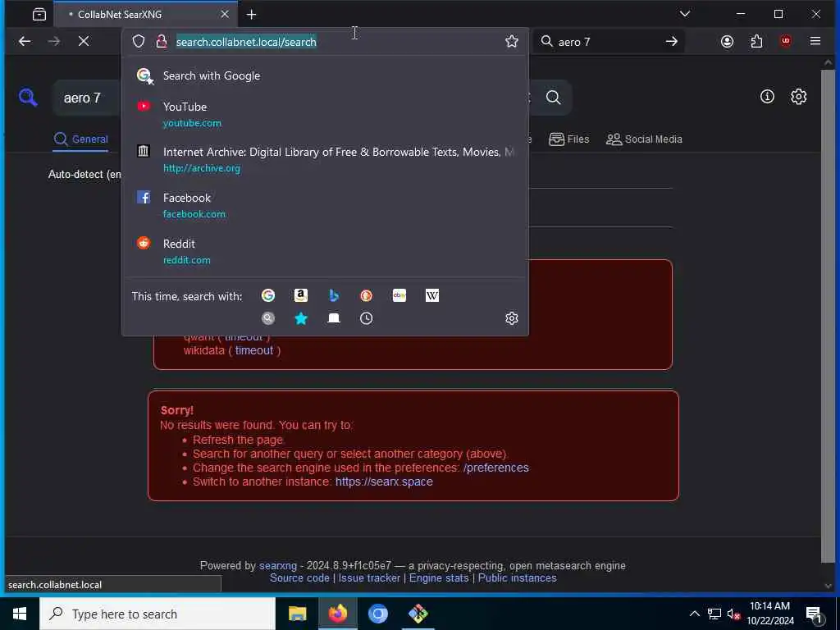Screen dimensions: 840x630
Task: Open the Firefox application menu
Action: [x=815, y=41]
